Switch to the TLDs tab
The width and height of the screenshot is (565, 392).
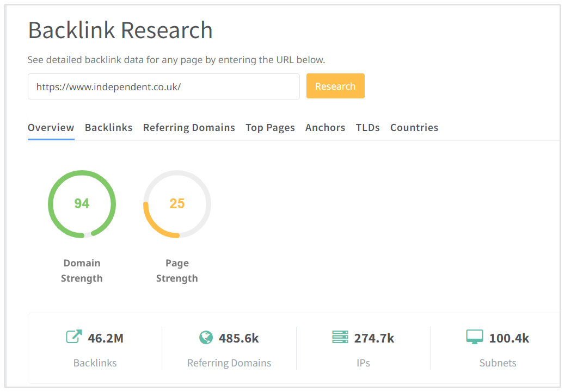[x=367, y=128]
